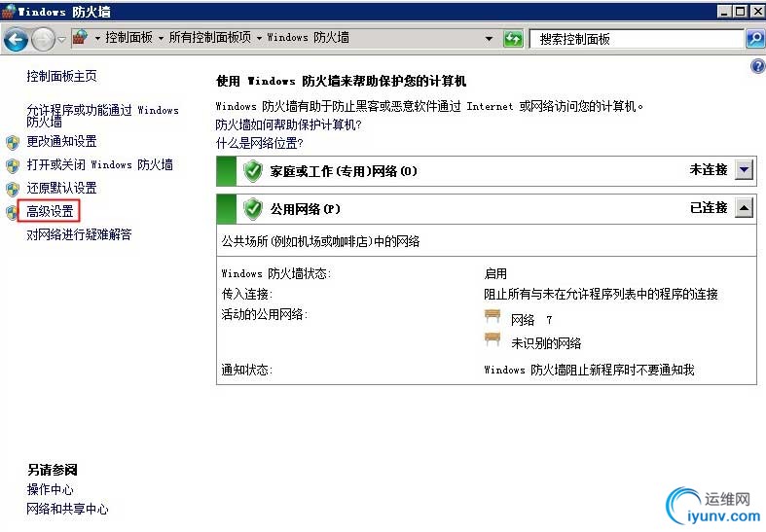
Task: Open 什么是网络位置? help link
Action: coord(260,143)
